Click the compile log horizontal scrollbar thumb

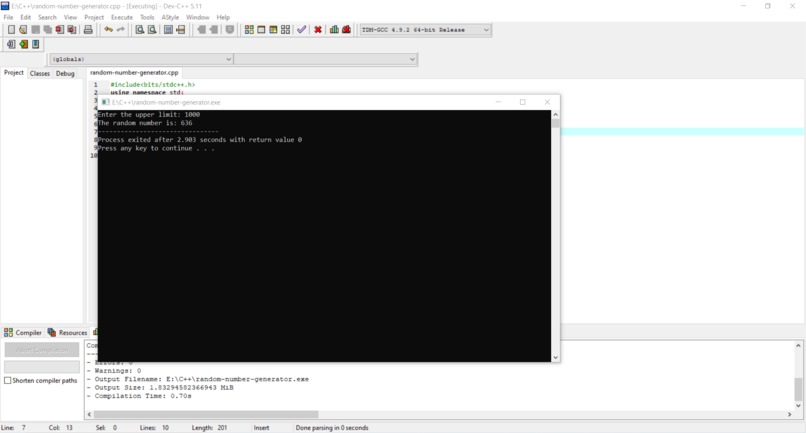point(206,414)
